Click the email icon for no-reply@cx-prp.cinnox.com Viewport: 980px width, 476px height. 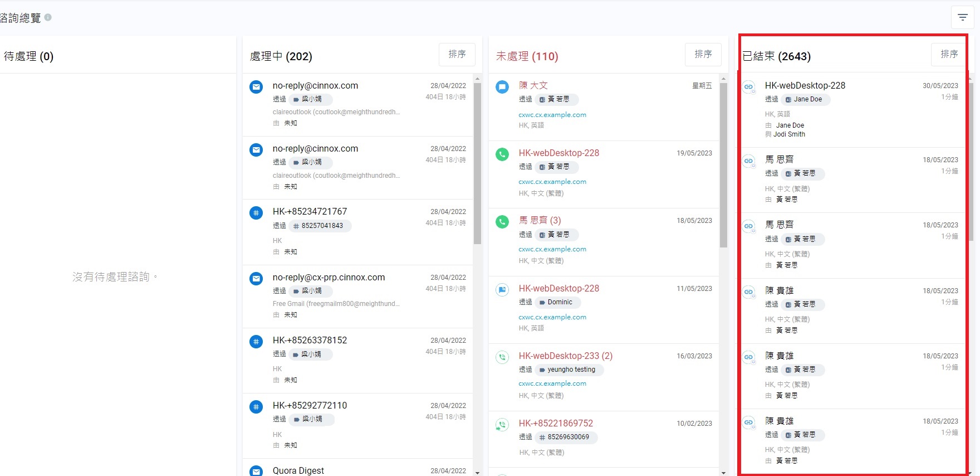click(256, 279)
